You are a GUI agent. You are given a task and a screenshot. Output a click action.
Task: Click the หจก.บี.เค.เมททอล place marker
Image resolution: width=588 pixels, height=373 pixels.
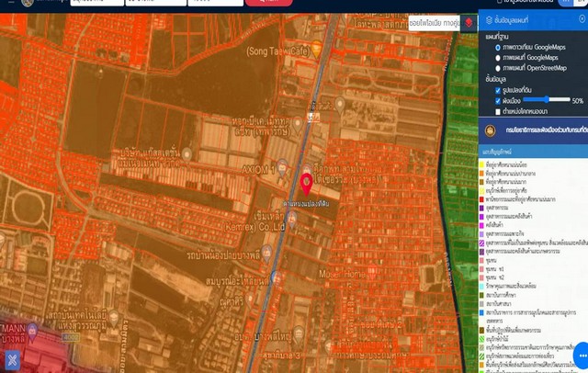(298, 125)
